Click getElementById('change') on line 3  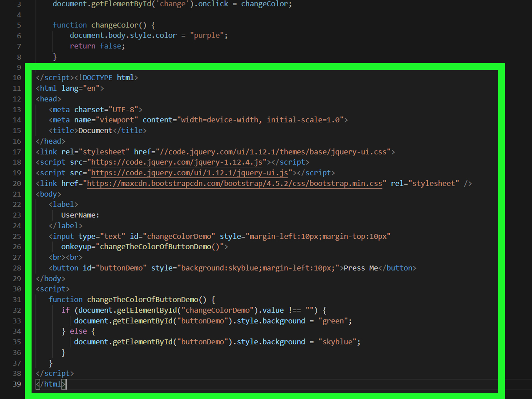click(142, 4)
